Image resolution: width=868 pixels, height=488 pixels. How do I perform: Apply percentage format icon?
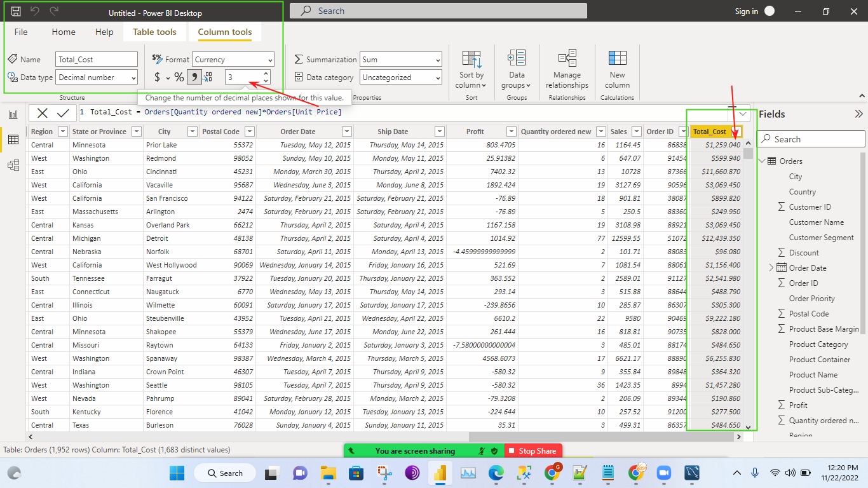click(x=179, y=77)
